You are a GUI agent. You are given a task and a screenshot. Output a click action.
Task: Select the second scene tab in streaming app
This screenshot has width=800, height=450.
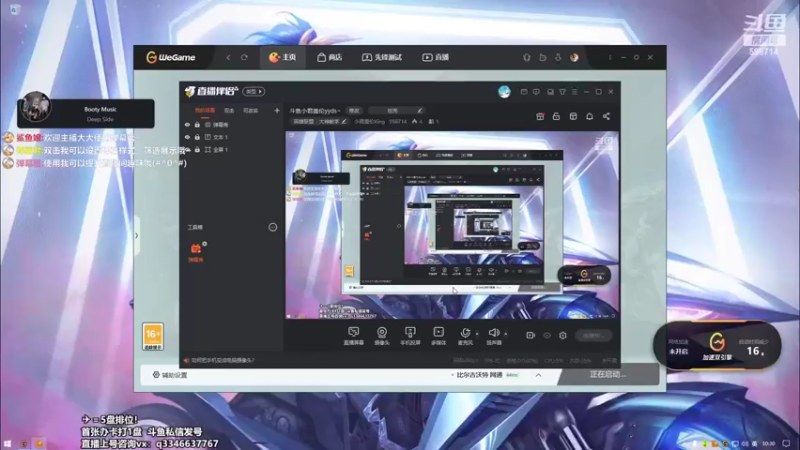click(x=229, y=110)
